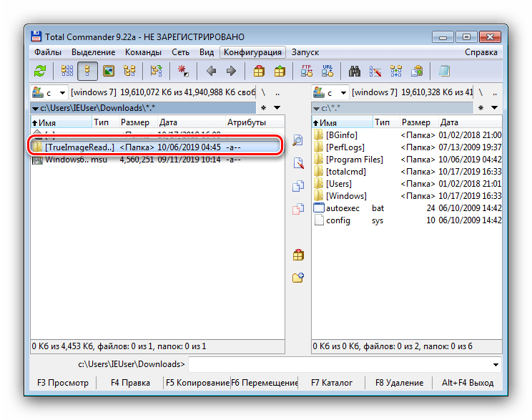Open the multi-rename tool icon

click(375, 71)
